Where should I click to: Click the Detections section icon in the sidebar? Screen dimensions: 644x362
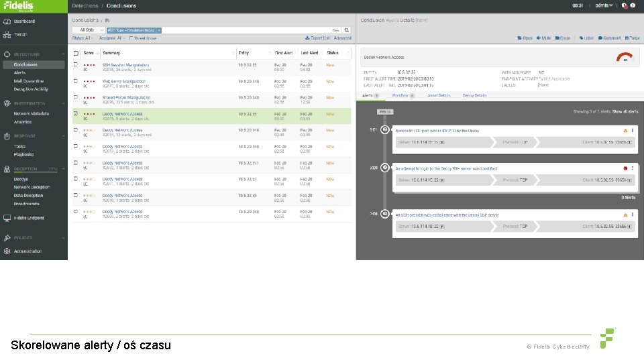point(7,54)
